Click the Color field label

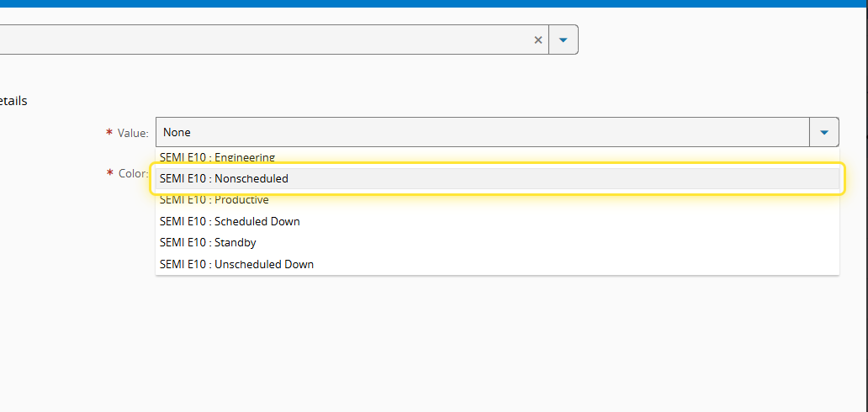[x=133, y=173]
